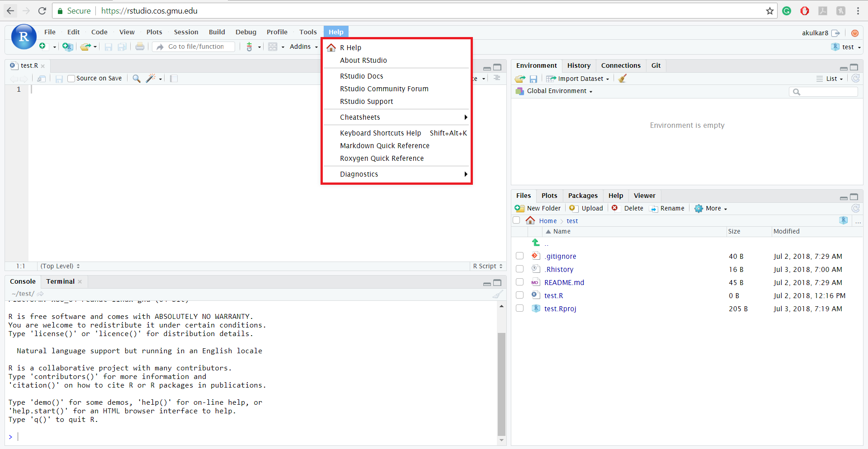The width and height of the screenshot is (868, 449).
Task: Open the README.md file link
Action: point(564,282)
